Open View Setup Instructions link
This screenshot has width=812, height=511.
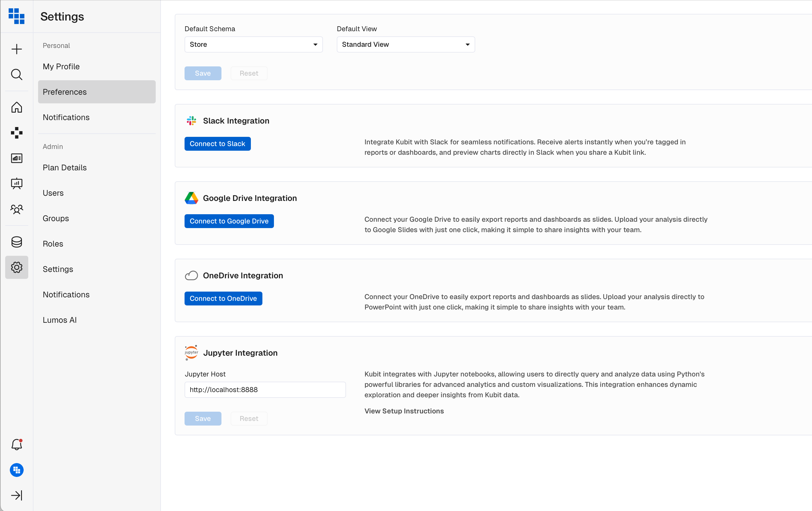pos(404,411)
